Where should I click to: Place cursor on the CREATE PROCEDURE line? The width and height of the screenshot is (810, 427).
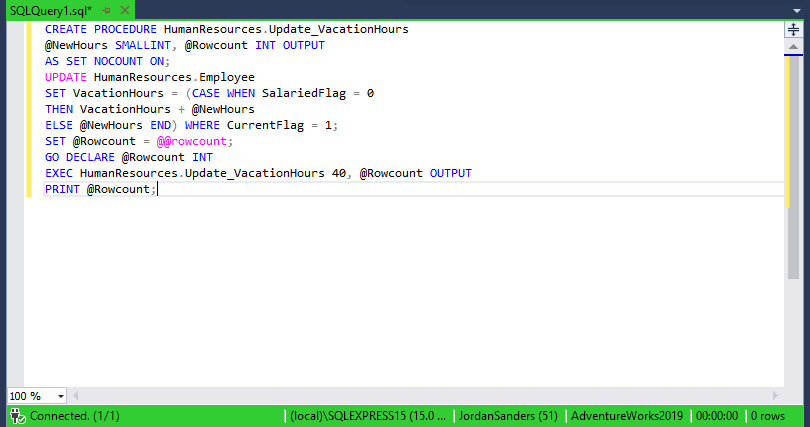click(x=227, y=29)
